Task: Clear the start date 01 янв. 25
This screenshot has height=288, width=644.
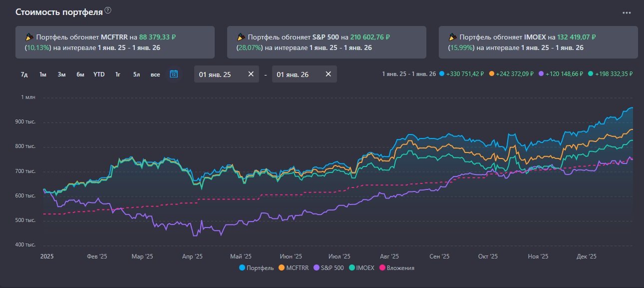Action: [251, 74]
